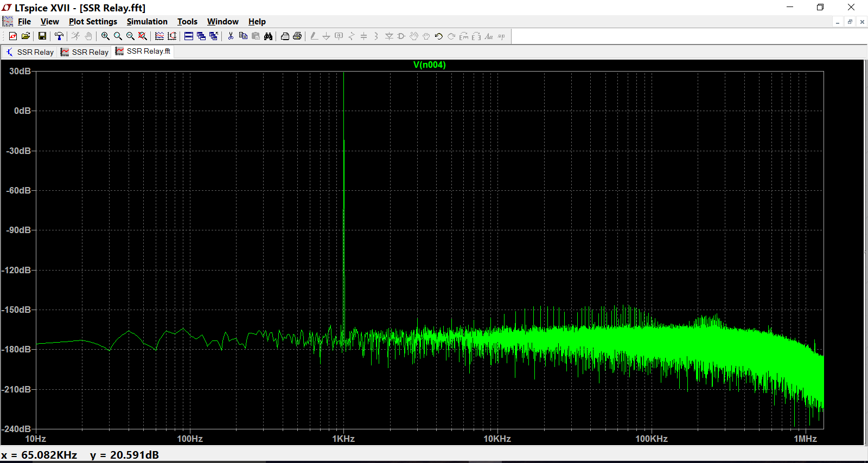Click the 1MHz horizontal axis label
This screenshot has height=463, width=868.
pyautogui.click(x=806, y=439)
